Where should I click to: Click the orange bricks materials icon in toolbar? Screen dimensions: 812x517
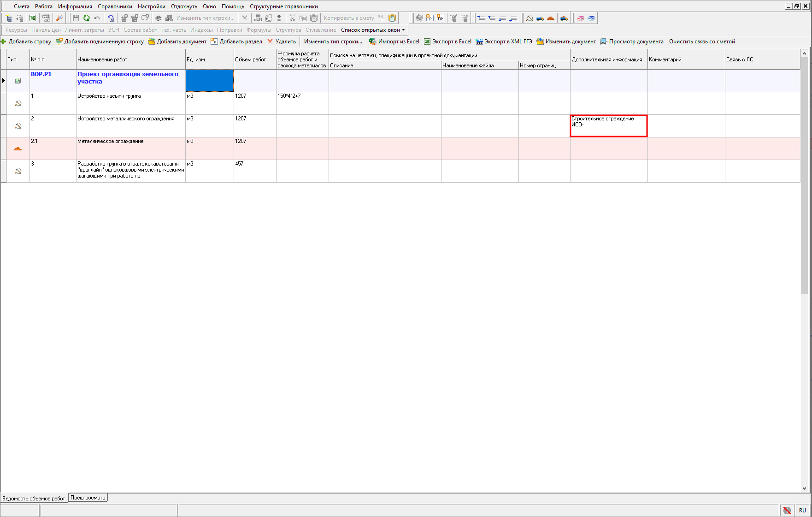click(x=551, y=18)
